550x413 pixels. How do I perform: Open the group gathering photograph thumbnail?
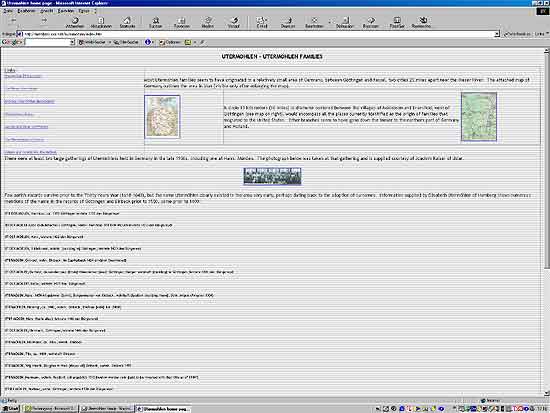click(272, 176)
